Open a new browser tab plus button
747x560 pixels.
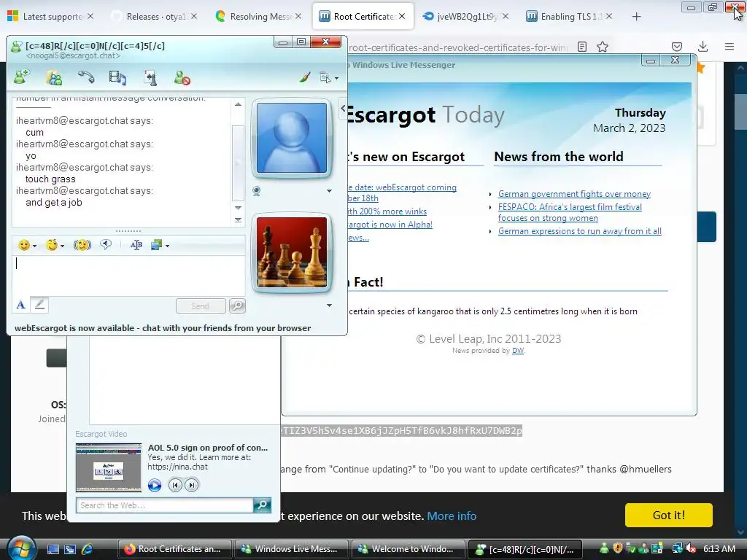click(636, 17)
